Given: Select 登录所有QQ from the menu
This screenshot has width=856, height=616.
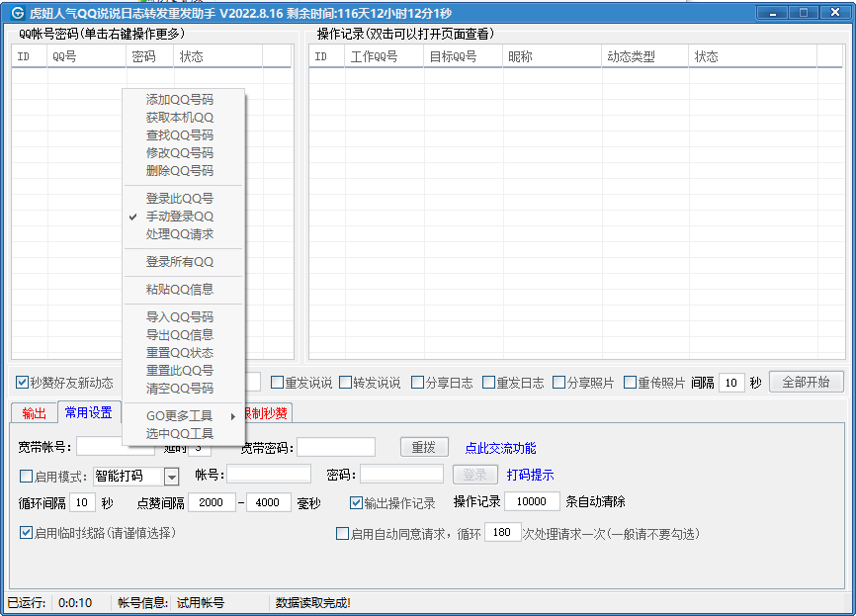Looking at the screenshot, I should [x=184, y=262].
